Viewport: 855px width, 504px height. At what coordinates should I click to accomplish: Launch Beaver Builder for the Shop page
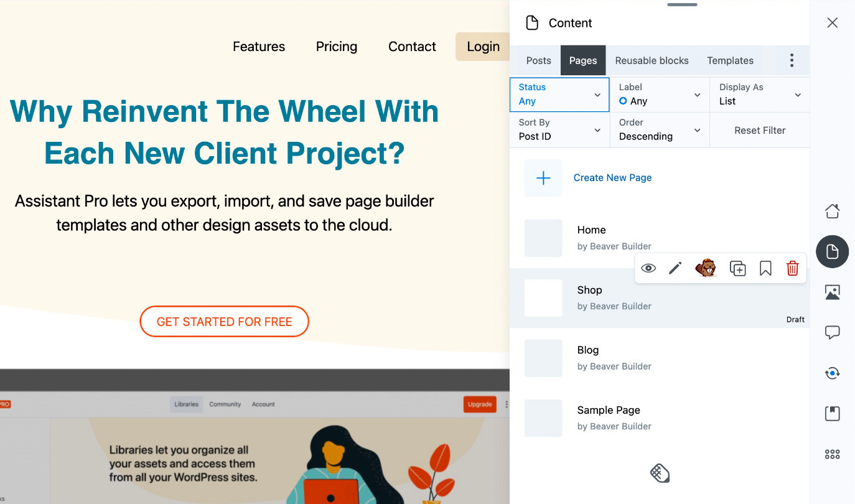pos(706,268)
